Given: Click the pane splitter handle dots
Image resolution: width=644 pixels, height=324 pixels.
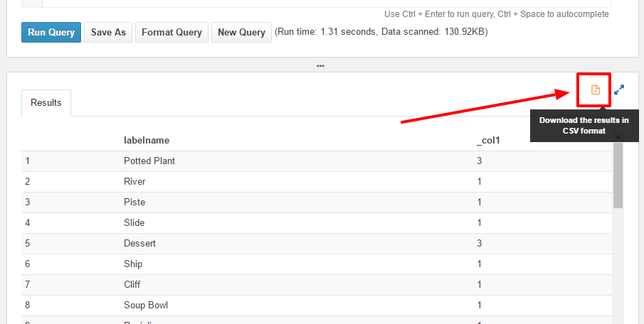Looking at the screenshot, I should coord(320,65).
